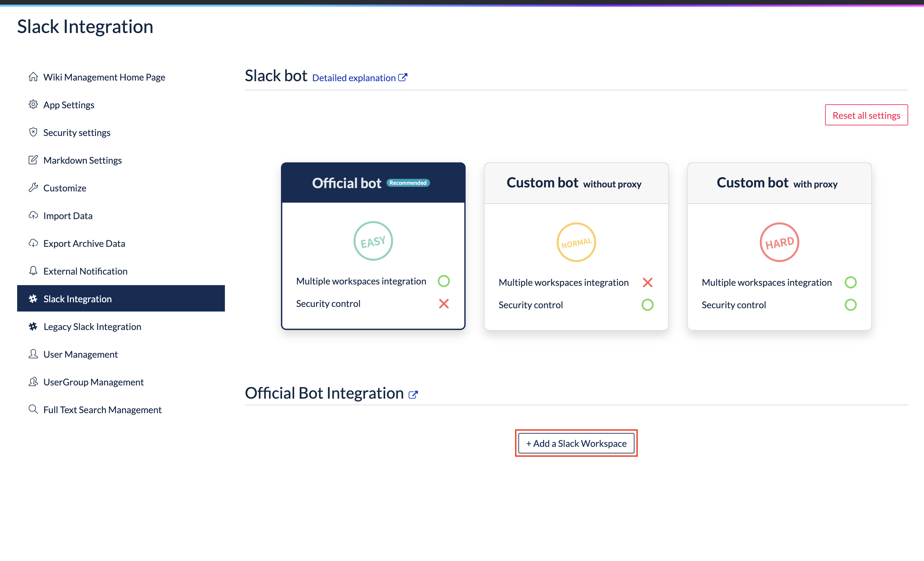Click the EASY badge on Official bot card
The width and height of the screenshot is (924, 561).
[373, 241]
